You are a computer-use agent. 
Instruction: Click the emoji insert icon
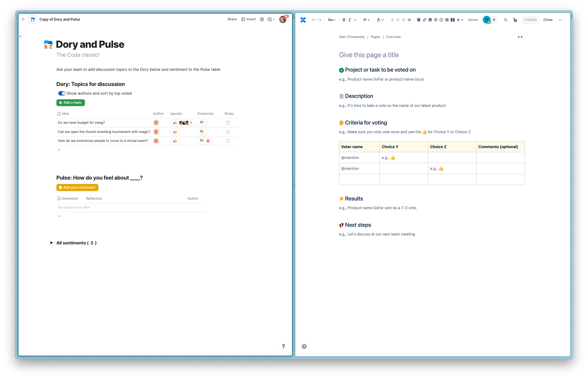coord(441,20)
